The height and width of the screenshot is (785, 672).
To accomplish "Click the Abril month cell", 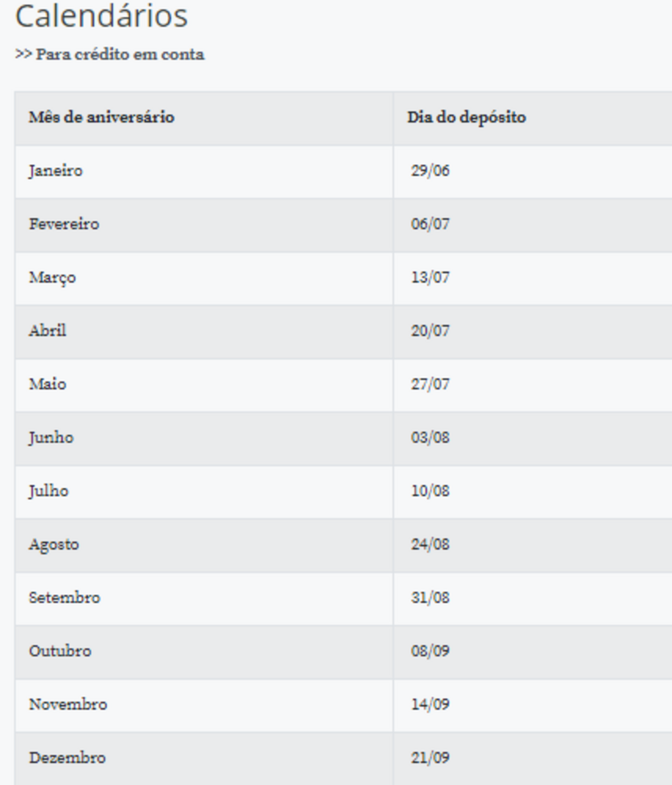I will (48, 331).
